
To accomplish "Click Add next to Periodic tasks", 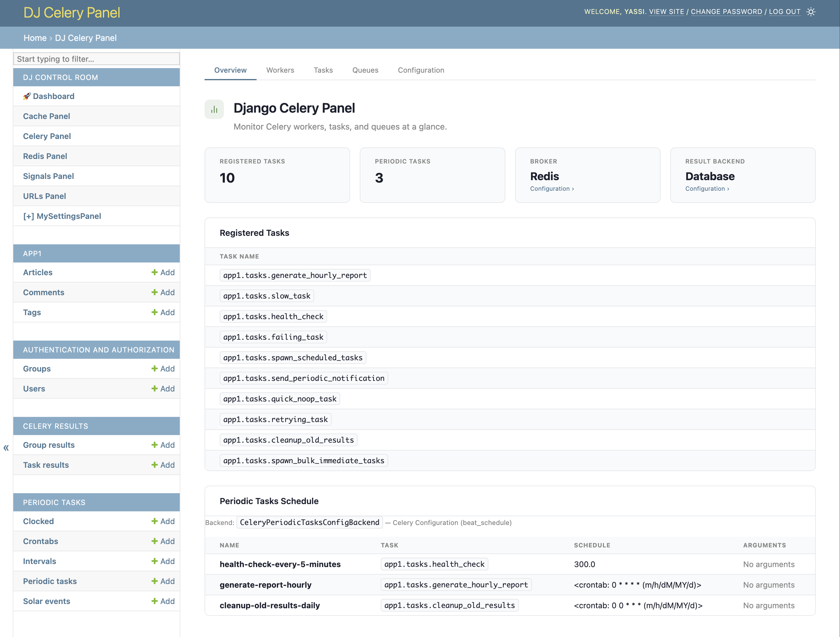I will point(163,581).
